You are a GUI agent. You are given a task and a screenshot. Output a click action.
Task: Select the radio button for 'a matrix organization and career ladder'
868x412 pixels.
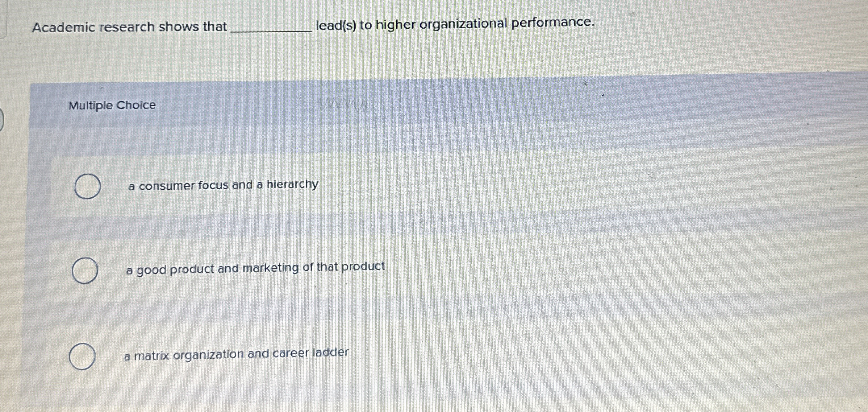click(x=83, y=356)
